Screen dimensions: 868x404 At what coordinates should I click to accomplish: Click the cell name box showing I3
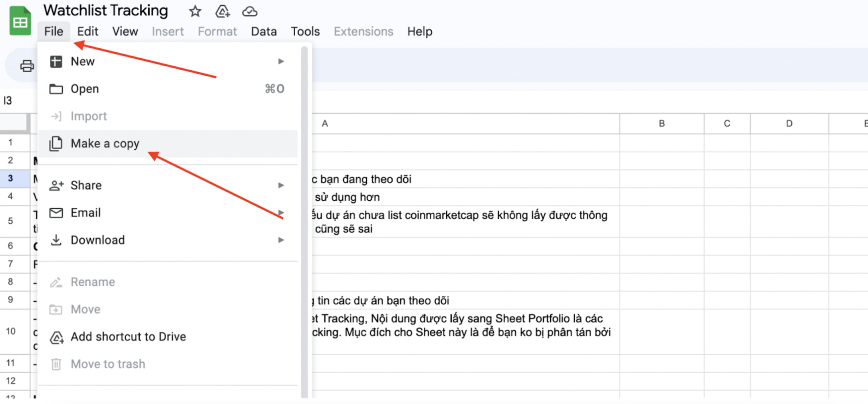point(8,100)
